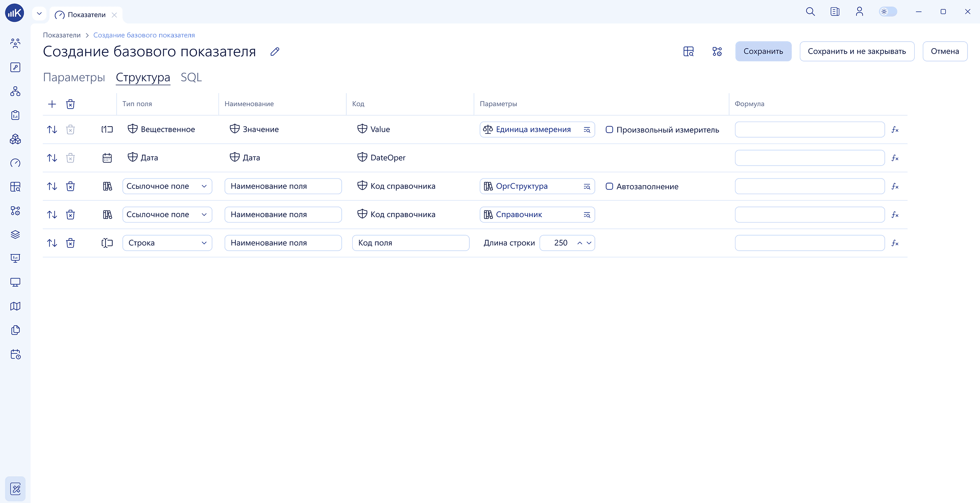The height and width of the screenshot is (503, 980).
Task: Open the formula editor for the DateOper row
Action: [895, 158]
